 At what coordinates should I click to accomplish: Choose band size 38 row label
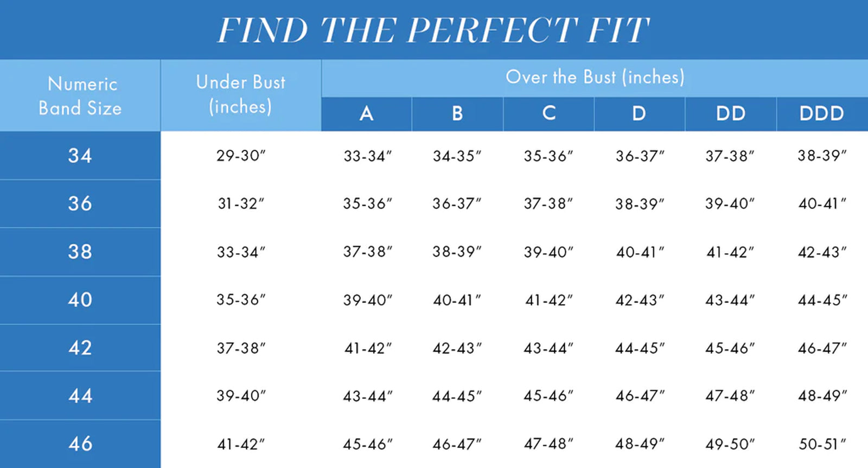[80, 252]
